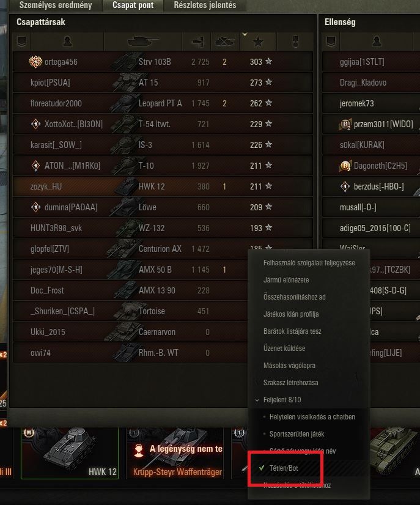The height and width of the screenshot is (505, 420).
Task: Sort teammates by medal achievements icon
Action: (295, 41)
